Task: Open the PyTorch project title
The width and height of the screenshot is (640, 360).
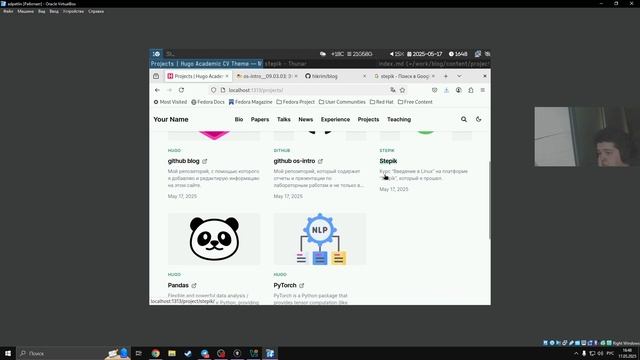Action: click(285, 285)
